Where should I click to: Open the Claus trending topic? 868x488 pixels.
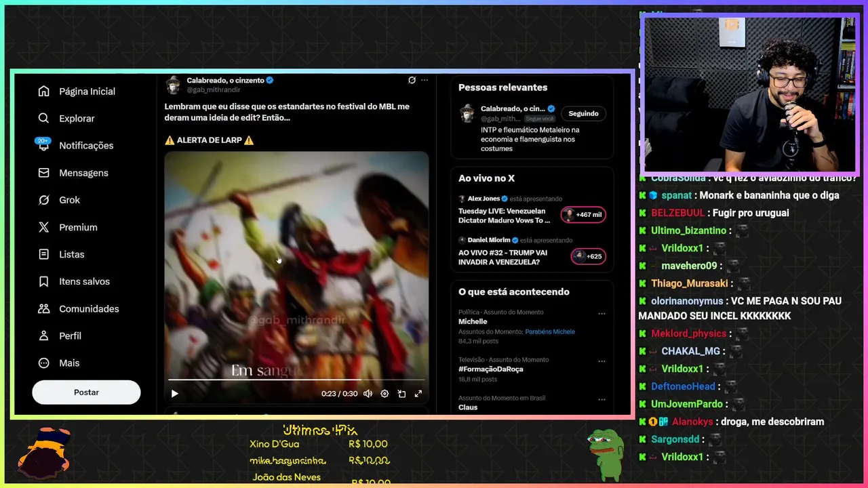click(x=468, y=407)
